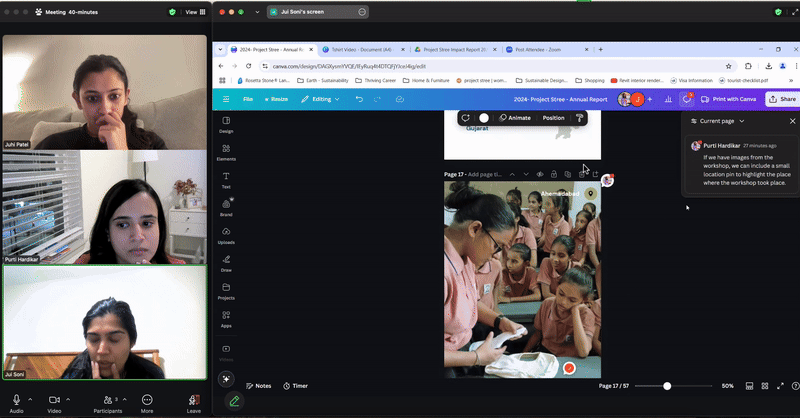Viewport: 800px width, 418px height.
Task: Click the Magic sparkle assistant button
Action: [226, 379]
